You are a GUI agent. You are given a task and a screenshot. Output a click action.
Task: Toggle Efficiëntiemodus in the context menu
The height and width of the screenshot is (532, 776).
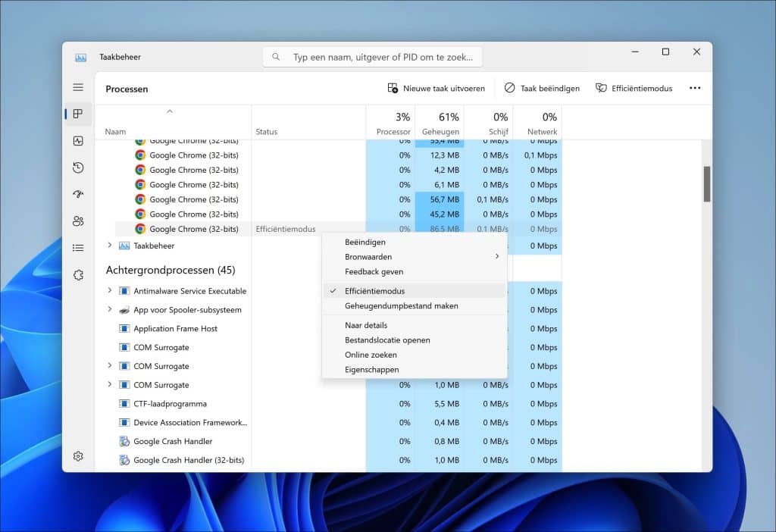pyautogui.click(x=415, y=291)
